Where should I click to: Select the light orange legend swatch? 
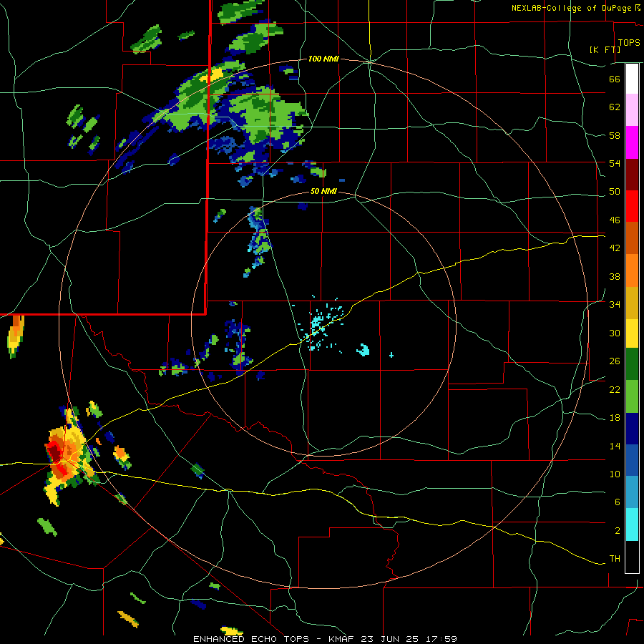pos(632,270)
